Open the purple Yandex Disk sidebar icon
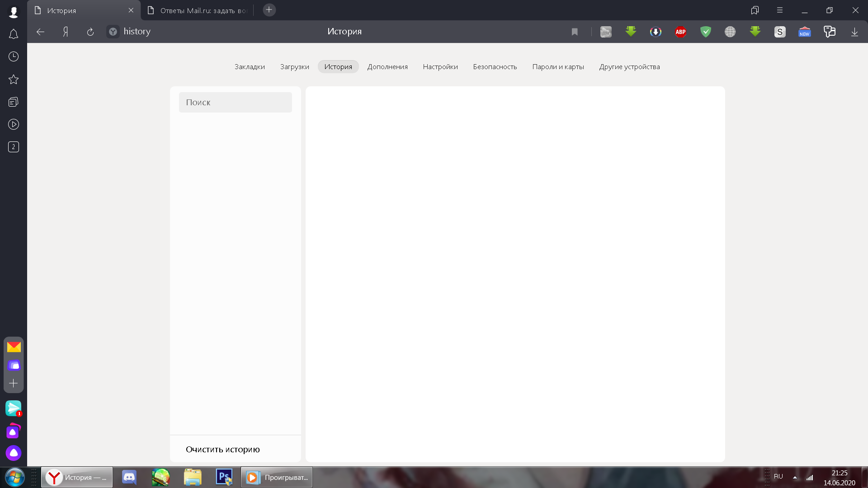Image resolution: width=868 pixels, height=488 pixels. tap(14, 365)
